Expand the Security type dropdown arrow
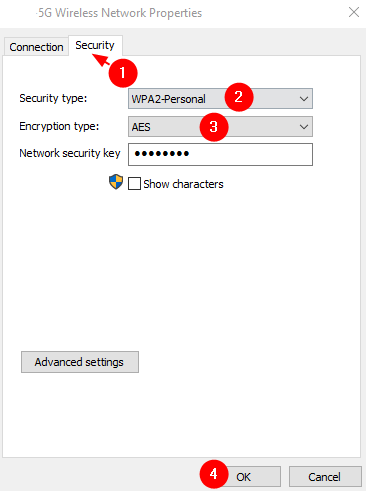This screenshot has height=491, width=366. 304,99
